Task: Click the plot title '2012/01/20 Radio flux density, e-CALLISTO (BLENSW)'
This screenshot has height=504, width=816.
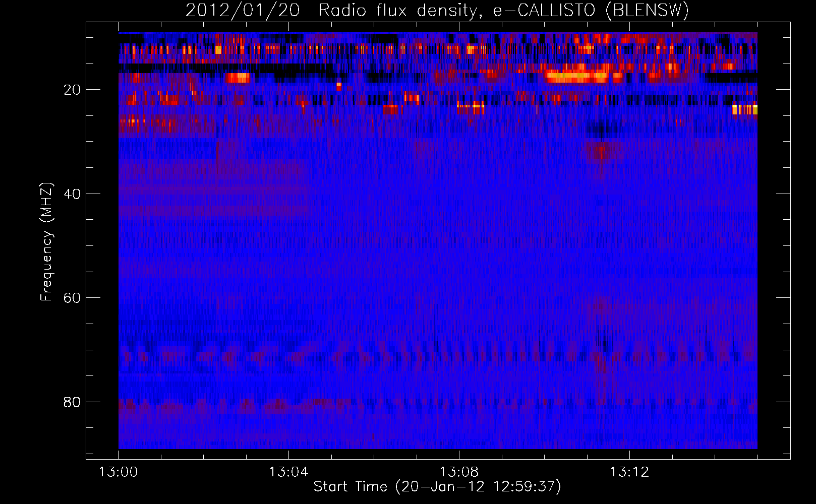Action: pyautogui.click(x=437, y=10)
